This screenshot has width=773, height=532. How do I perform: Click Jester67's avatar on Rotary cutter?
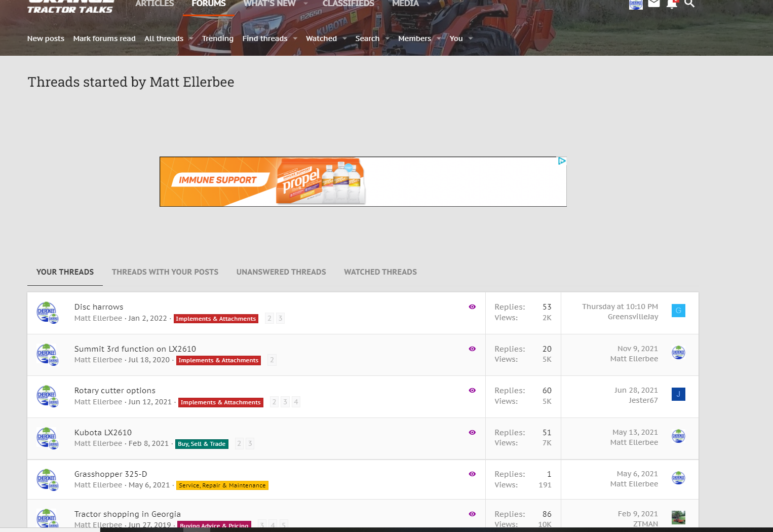678,394
